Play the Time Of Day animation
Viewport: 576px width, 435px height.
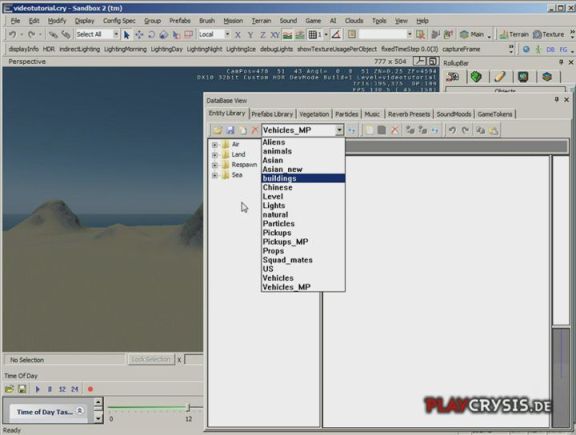tap(37, 389)
